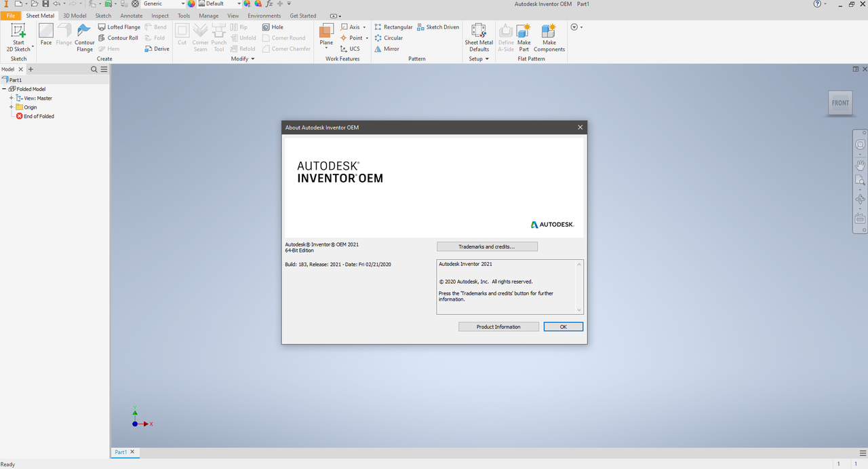Viewport: 868px width, 469px height.
Task: Open the Environments tab
Action: tap(264, 16)
